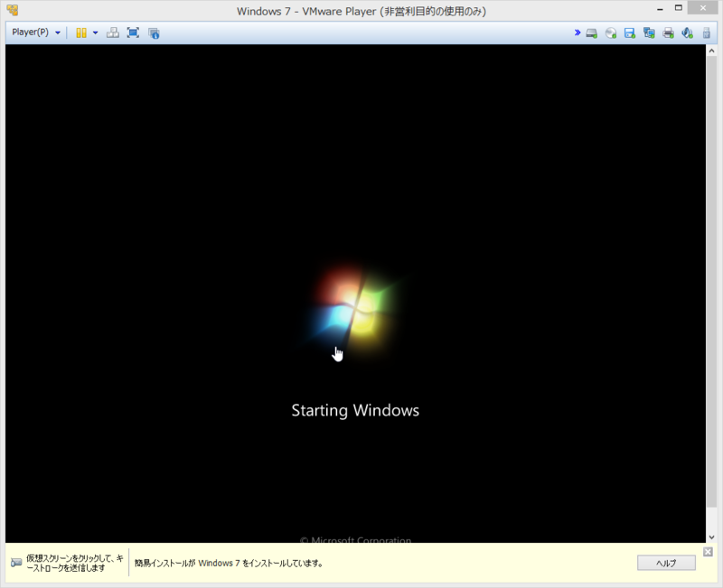Click the keyboard icon in the hint bar

point(16,563)
